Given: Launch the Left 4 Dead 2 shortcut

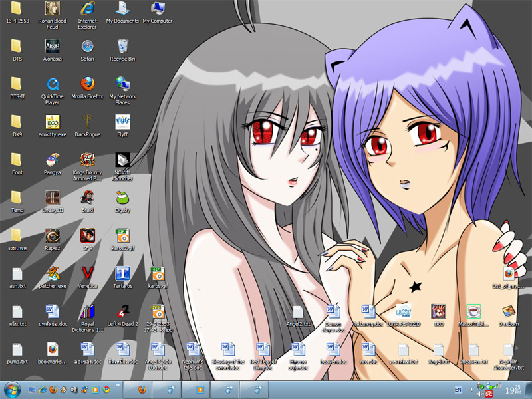Looking at the screenshot, I should pyautogui.click(x=122, y=315).
